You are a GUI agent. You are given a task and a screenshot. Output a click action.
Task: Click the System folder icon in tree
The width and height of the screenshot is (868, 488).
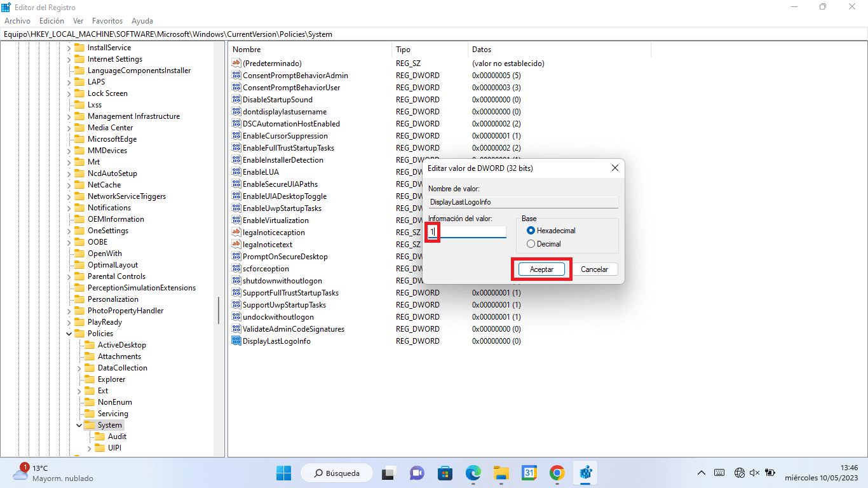click(90, 425)
